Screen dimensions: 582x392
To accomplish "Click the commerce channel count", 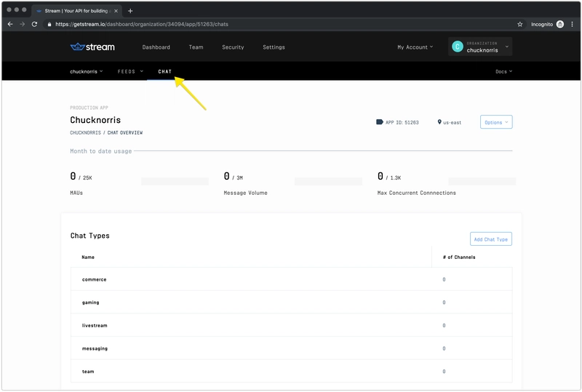I will [444, 279].
